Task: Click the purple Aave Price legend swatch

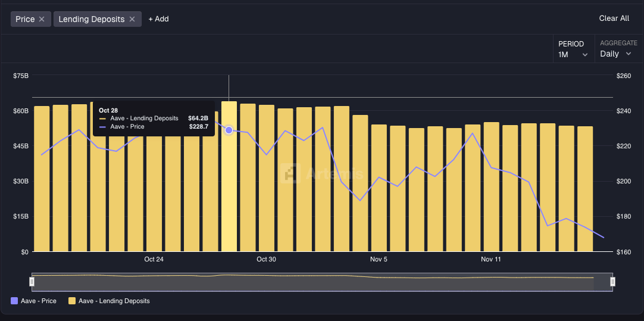Action: (x=15, y=301)
